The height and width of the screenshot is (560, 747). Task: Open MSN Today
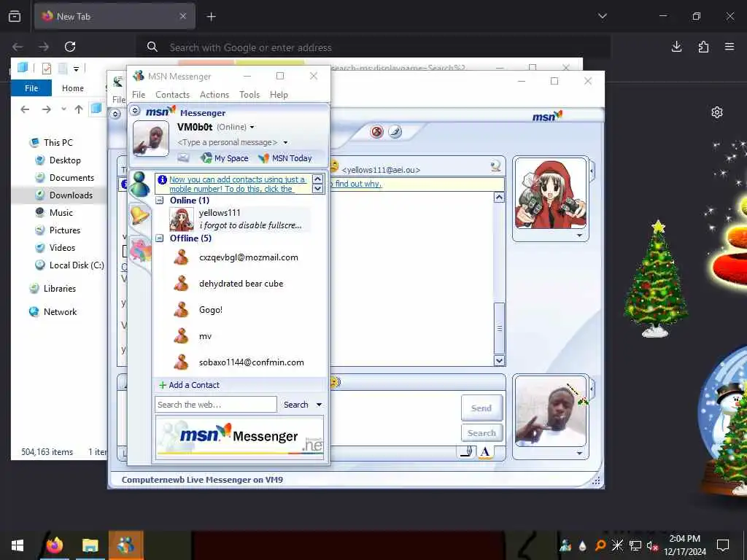(x=285, y=158)
